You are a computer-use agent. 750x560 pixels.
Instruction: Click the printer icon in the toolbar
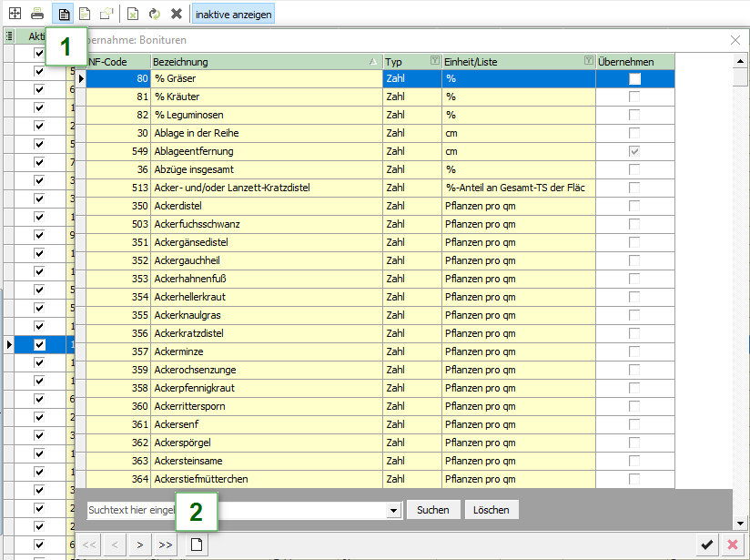click(x=36, y=15)
